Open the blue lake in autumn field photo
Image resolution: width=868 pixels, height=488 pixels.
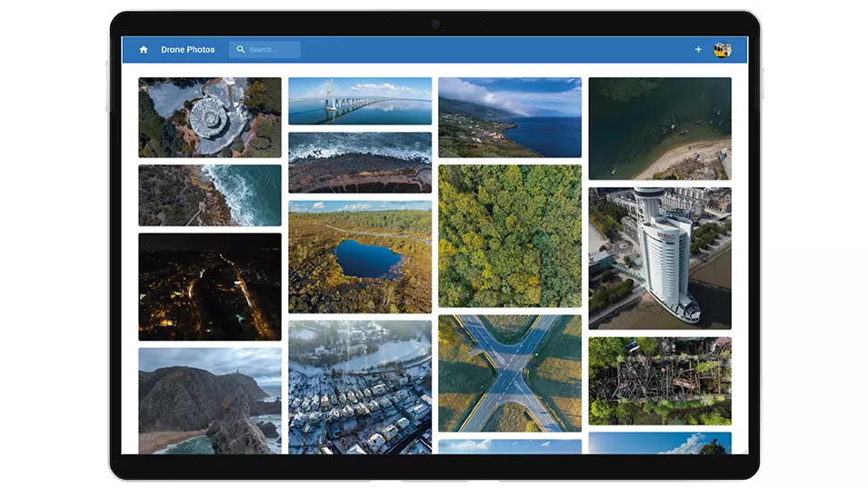pyautogui.click(x=360, y=257)
